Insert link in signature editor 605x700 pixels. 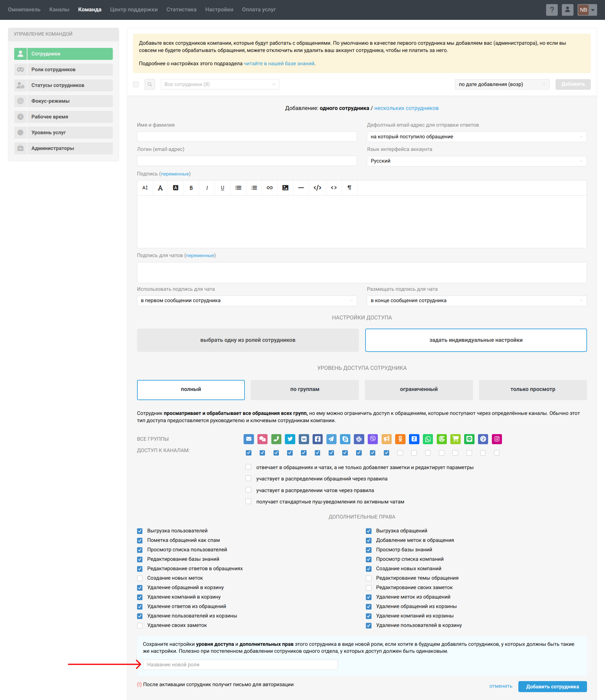tap(269, 188)
